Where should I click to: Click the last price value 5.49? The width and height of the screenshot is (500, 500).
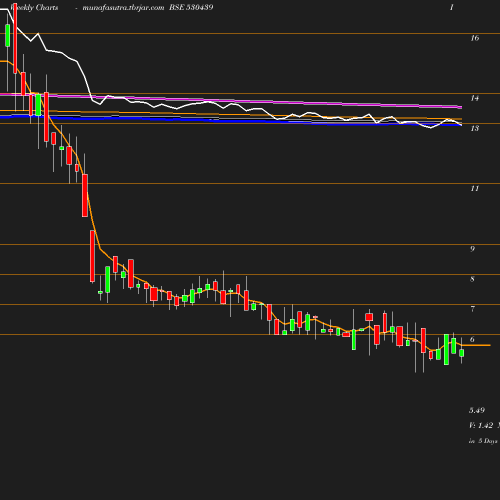coord(477,410)
